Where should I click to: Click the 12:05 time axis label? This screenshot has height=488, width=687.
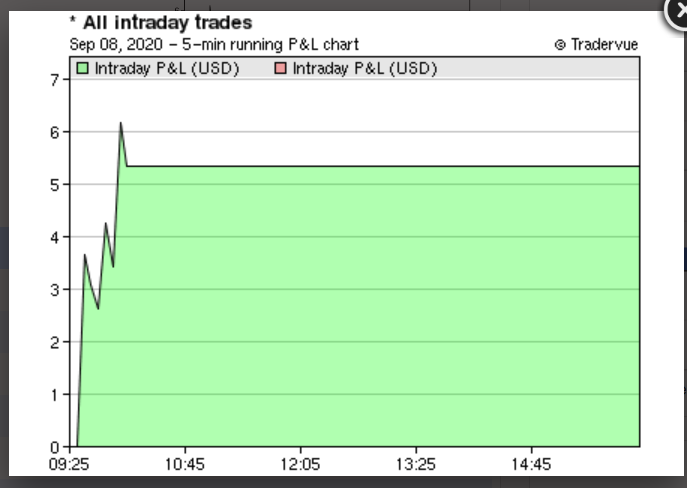pyautogui.click(x=300, y=464)
